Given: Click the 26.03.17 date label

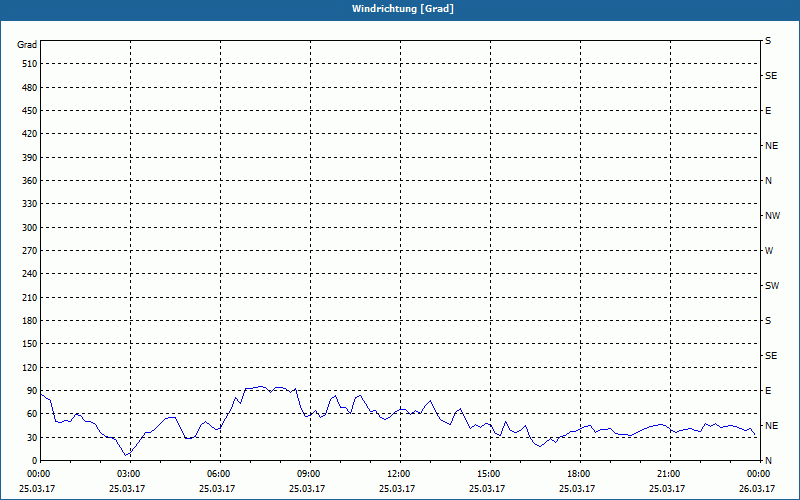Looking at the screenshot, I should pos(757,488).
